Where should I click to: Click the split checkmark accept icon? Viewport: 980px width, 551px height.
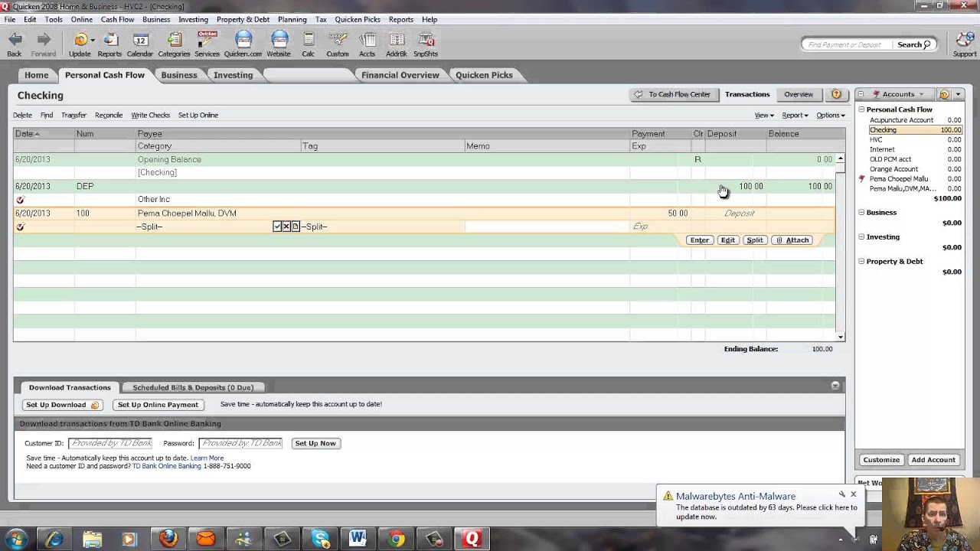click(x=277, y=227)
